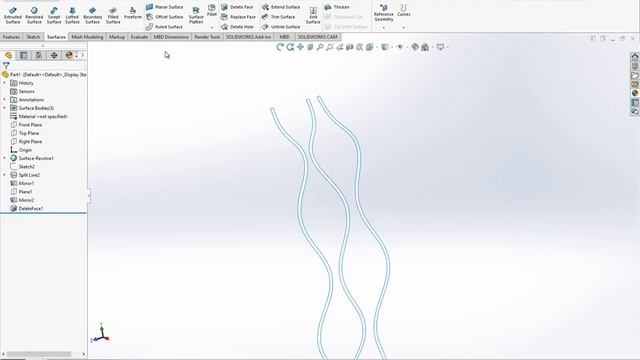Screen dimensions: 640x360
Task: Select the Filled Surface tool
Action: pos(113,15)
